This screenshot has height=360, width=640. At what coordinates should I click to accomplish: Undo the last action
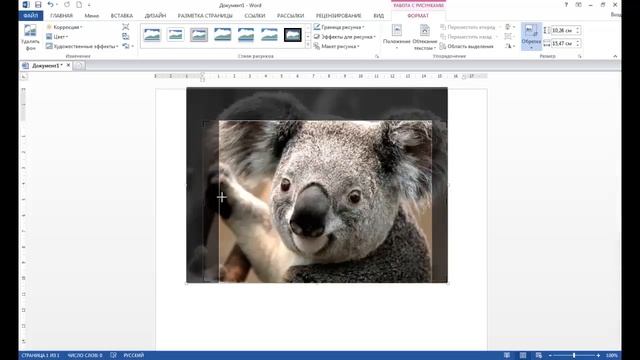point(50,5)
